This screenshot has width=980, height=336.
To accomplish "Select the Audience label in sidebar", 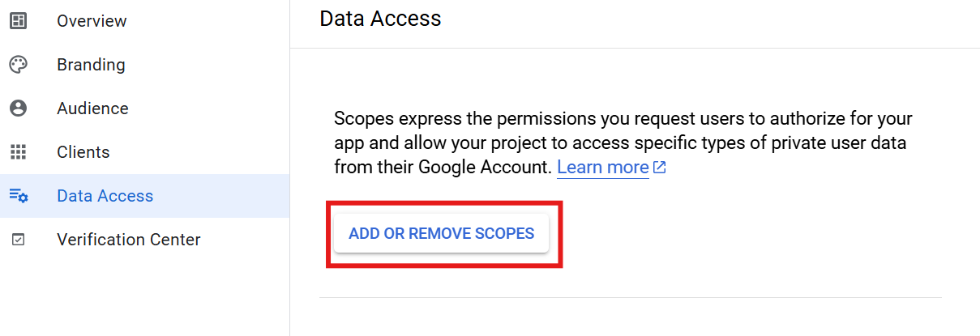I will point(92,108).
